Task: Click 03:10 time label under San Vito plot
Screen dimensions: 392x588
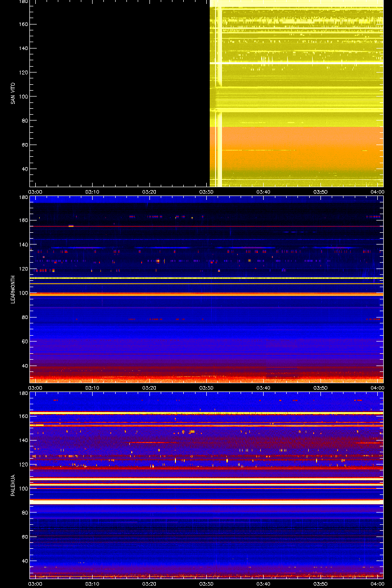Action: pos(93,192)
